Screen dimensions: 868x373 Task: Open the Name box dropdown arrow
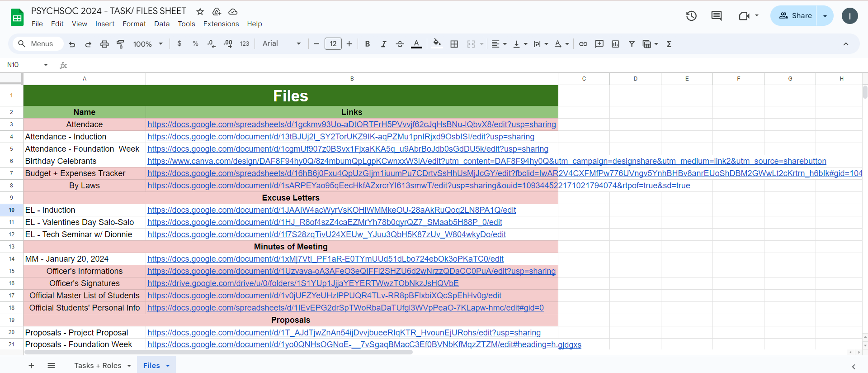(x=46, y=65)
